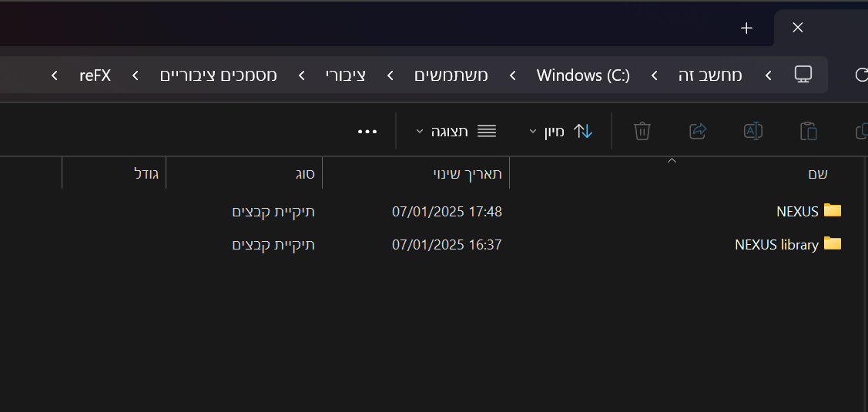Open the three-dots See more menu
868x412 pixels.
tap(367, 132)
